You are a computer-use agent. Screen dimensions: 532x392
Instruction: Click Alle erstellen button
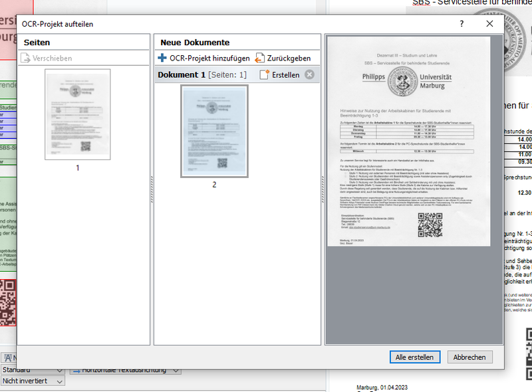click(415, 357)
